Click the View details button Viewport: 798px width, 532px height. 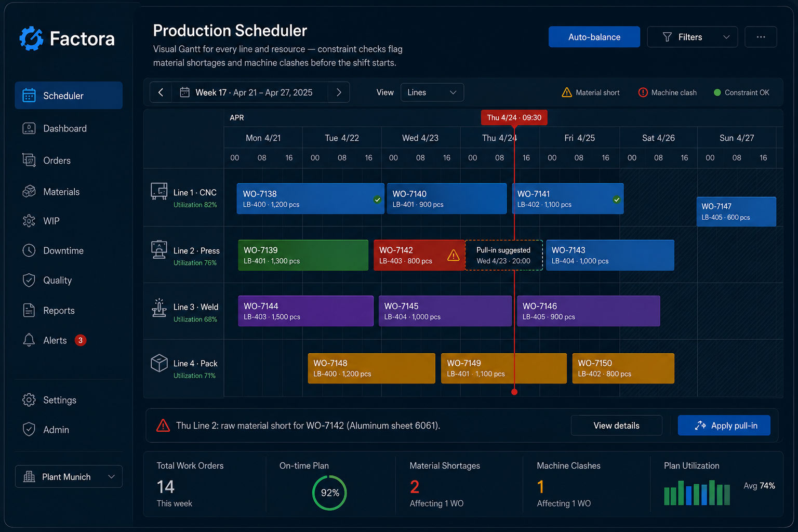coord(617,425)
